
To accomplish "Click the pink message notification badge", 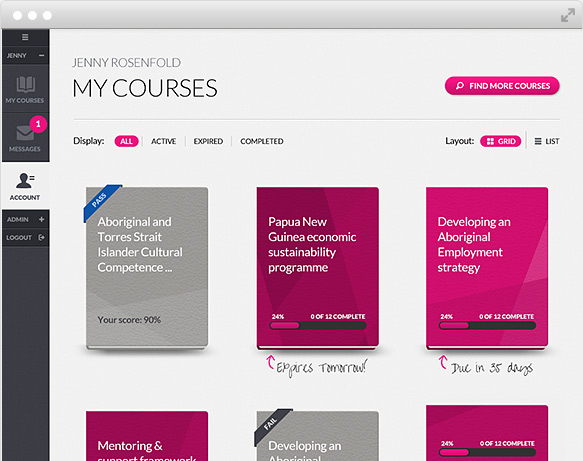I will 38,124.
